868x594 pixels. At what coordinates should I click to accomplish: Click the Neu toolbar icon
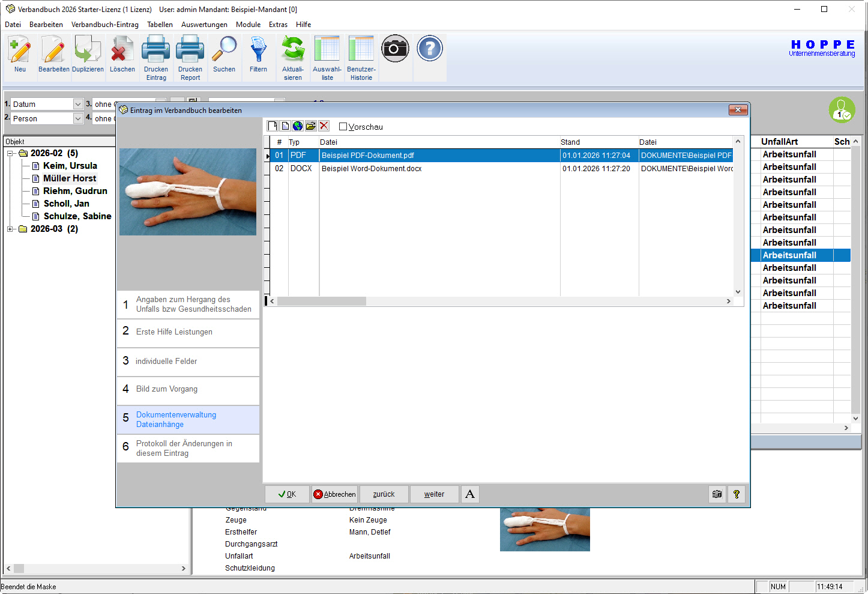pyautogui.click(x=20, y=54)
